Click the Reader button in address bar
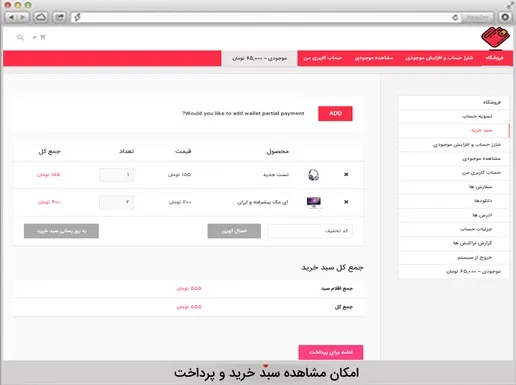This screenshot has width=516, height=385. 477,17
